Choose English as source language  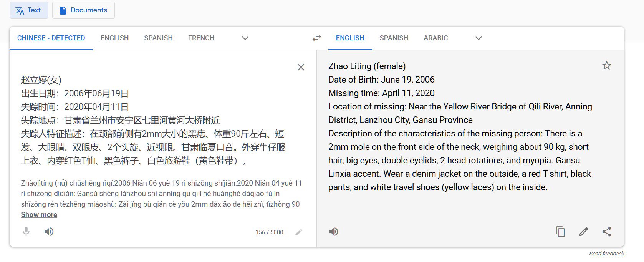(114, 38)
